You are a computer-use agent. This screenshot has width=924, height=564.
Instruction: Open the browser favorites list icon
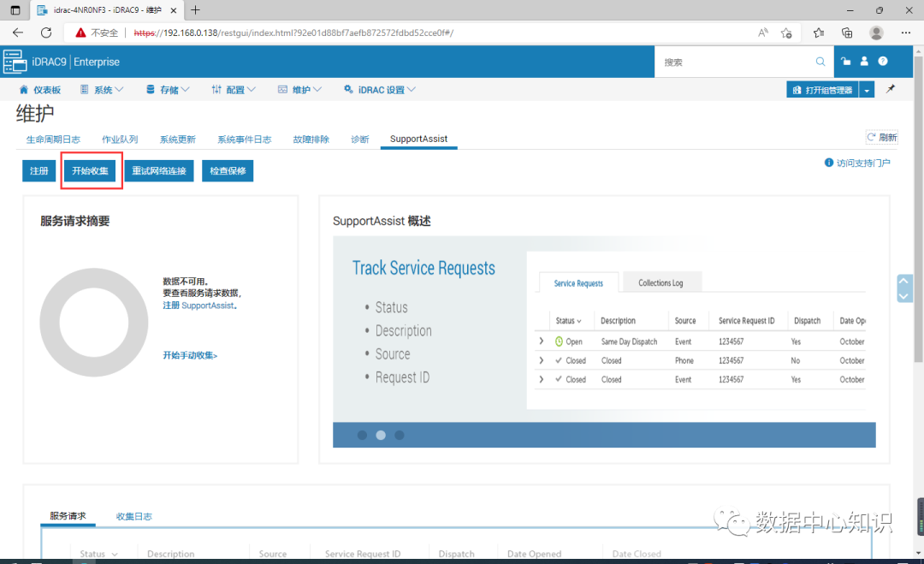pos(819,33)
